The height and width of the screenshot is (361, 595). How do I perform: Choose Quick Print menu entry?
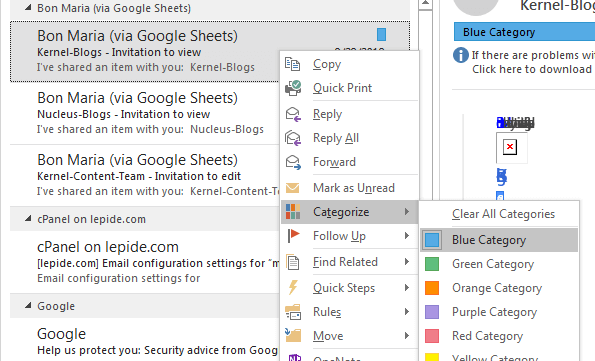point(342,88)
